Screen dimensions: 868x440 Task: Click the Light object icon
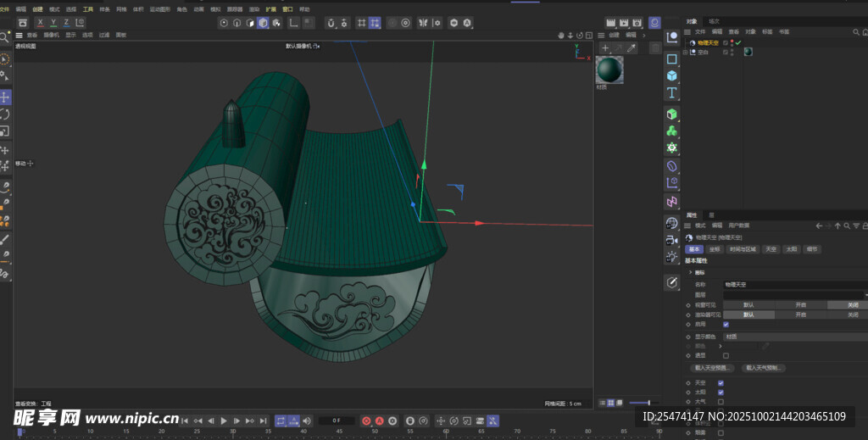(672, 256)
